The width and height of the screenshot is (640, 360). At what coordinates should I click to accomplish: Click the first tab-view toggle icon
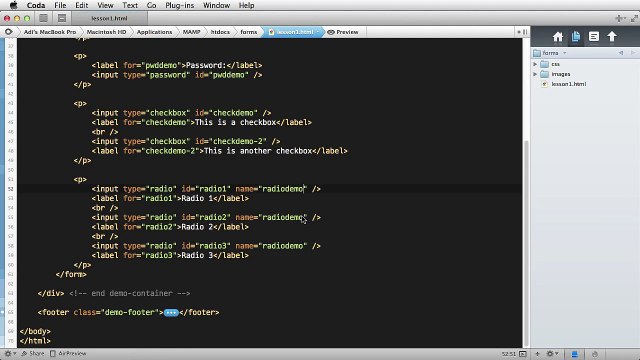point(43,18)
